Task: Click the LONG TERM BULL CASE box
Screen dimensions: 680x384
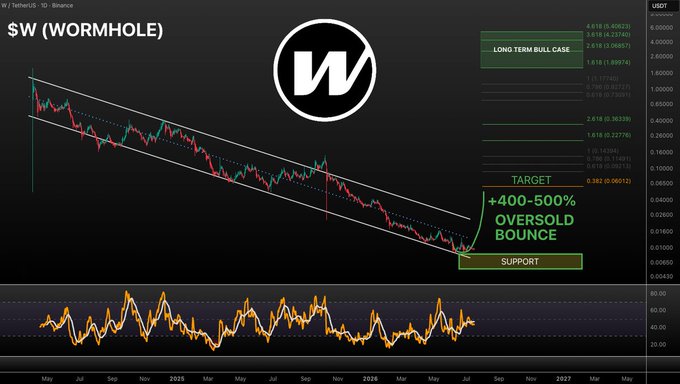Action: 531,49
